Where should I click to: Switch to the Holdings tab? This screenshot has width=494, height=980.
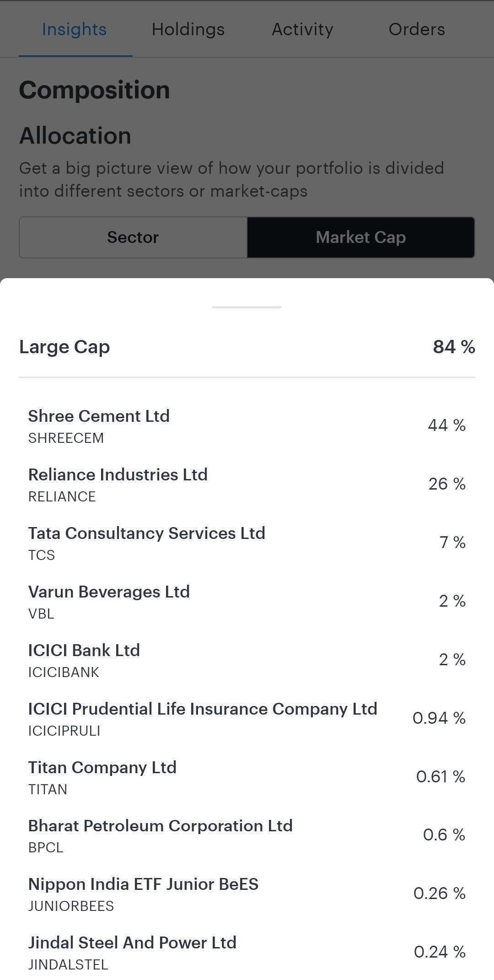point(188,29)
